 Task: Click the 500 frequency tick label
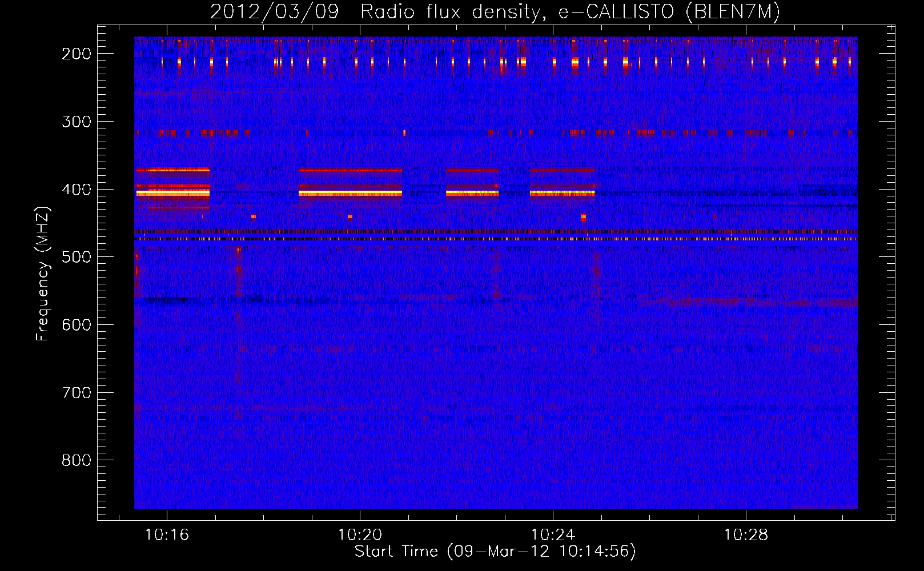[x=77, y=257]
